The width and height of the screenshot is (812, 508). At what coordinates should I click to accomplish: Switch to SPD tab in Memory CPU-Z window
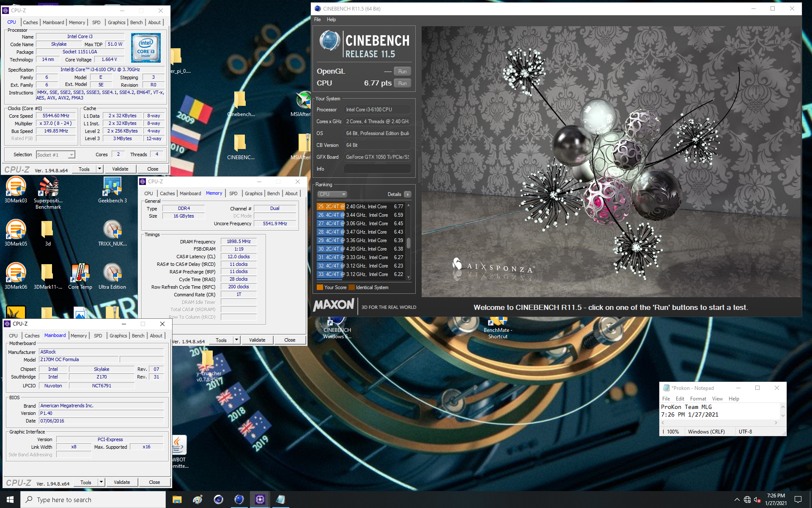point(233,193)
